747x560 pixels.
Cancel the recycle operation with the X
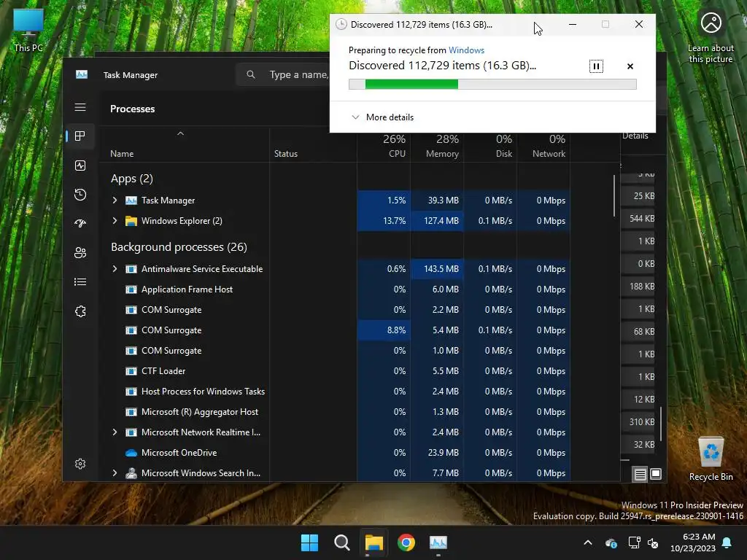(630, 66)
